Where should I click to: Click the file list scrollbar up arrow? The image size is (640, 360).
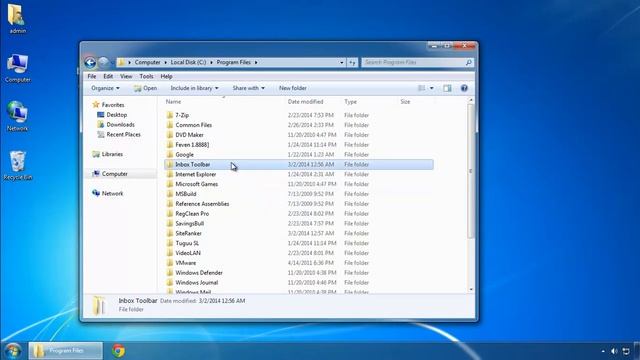pos(471,100)
